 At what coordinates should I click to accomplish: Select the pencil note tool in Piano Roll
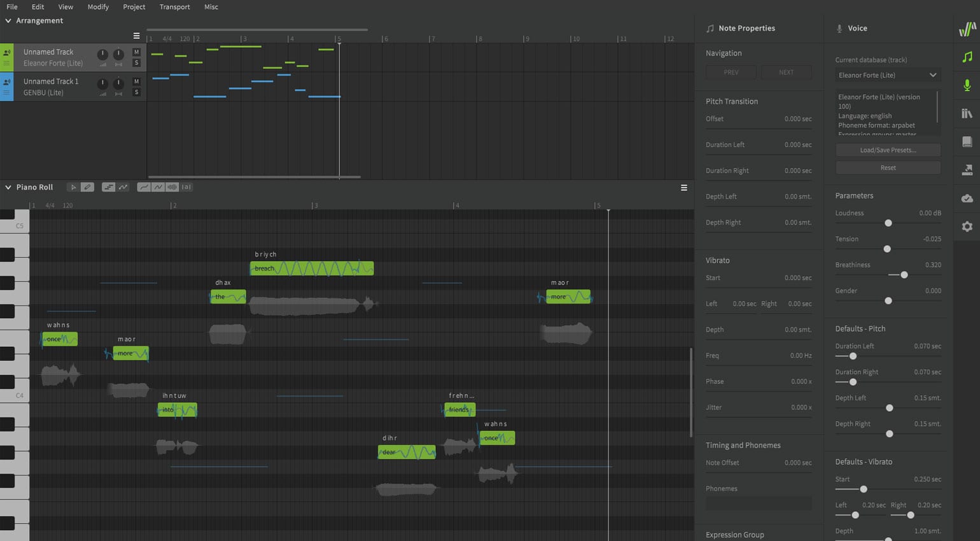[x=87, y=187]
